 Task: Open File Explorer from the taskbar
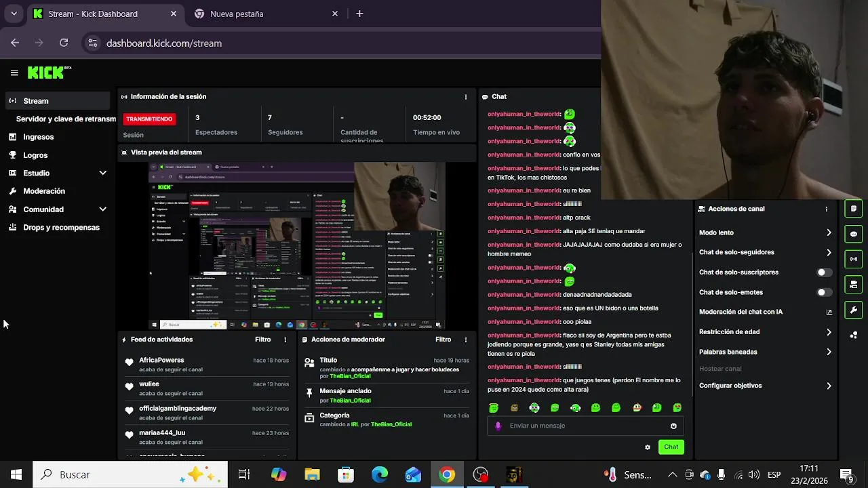click(x=312, y=474)
